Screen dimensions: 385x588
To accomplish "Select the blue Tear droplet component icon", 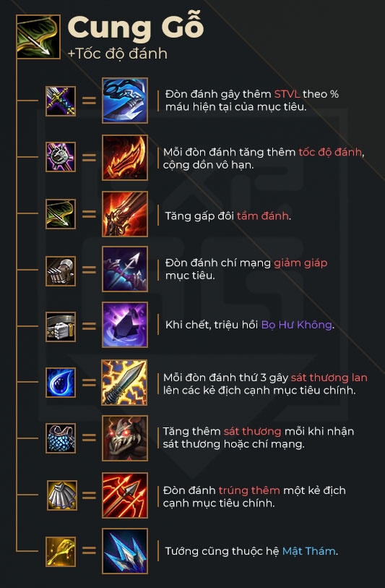I will (x=61, y=383).
